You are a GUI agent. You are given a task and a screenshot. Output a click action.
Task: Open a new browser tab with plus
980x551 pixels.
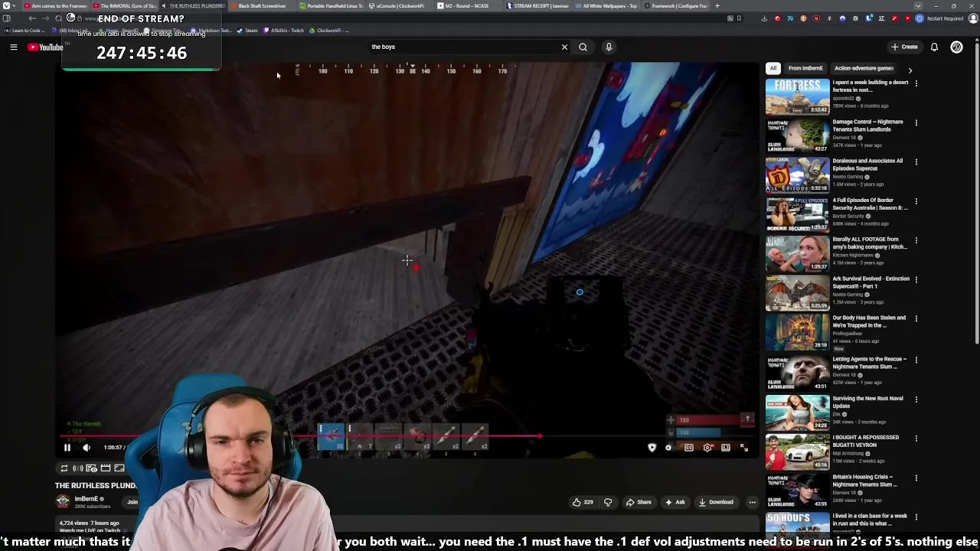click(x=717, y=6)
